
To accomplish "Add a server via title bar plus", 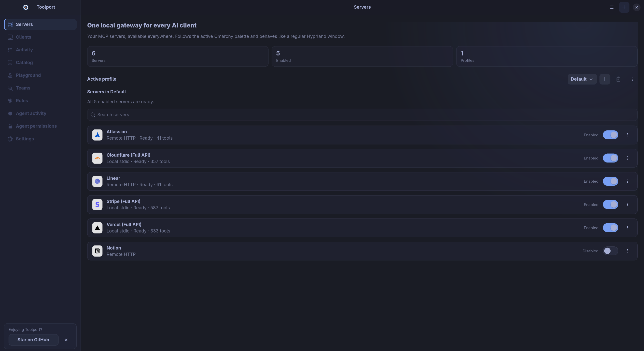I will click(x=624, y=7).
